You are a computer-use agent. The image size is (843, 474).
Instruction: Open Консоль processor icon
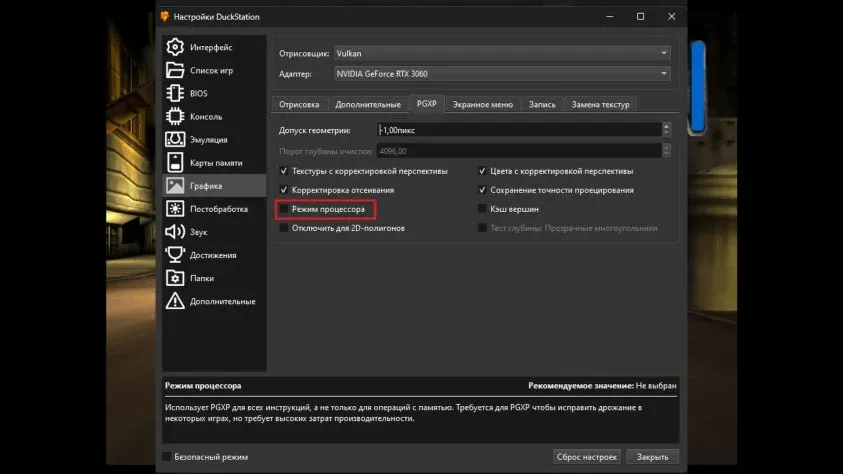175,117
